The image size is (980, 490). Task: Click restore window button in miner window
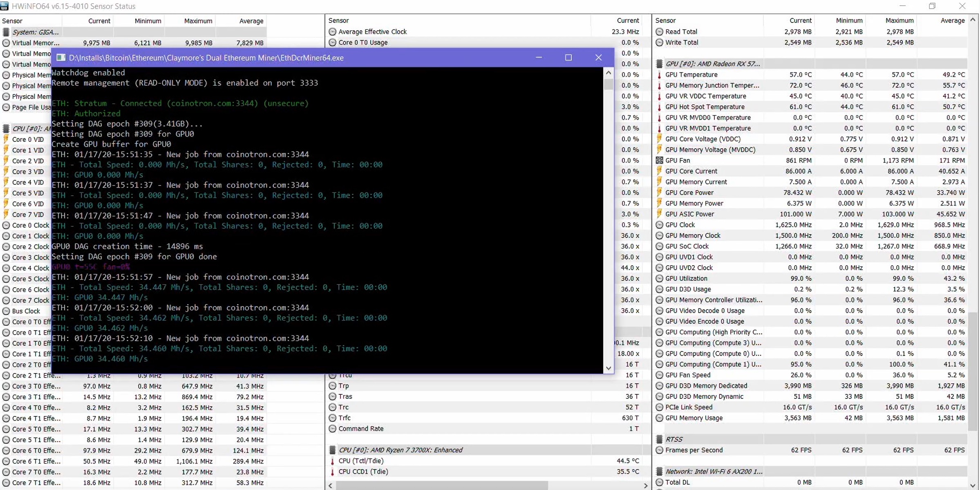(569, 58)
